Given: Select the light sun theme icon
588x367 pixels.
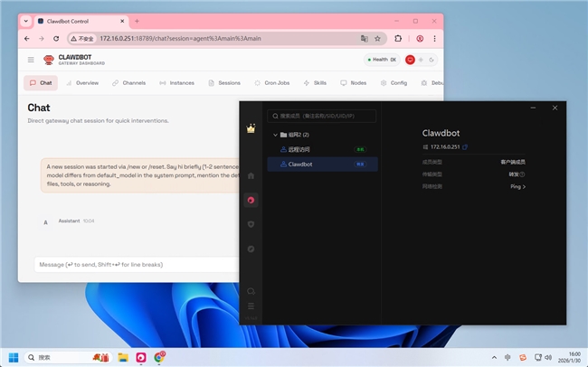Looking at the screenshot, I should (421, 60).
